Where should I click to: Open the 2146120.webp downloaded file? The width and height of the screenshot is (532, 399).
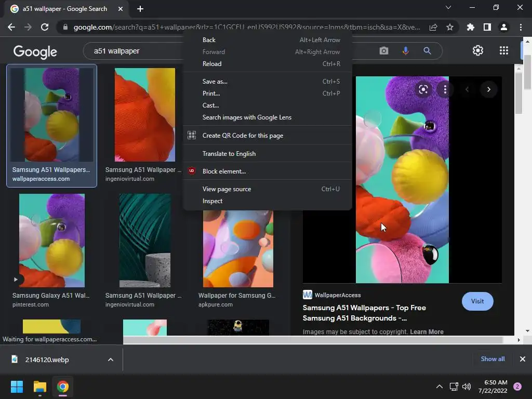[47, 360]
